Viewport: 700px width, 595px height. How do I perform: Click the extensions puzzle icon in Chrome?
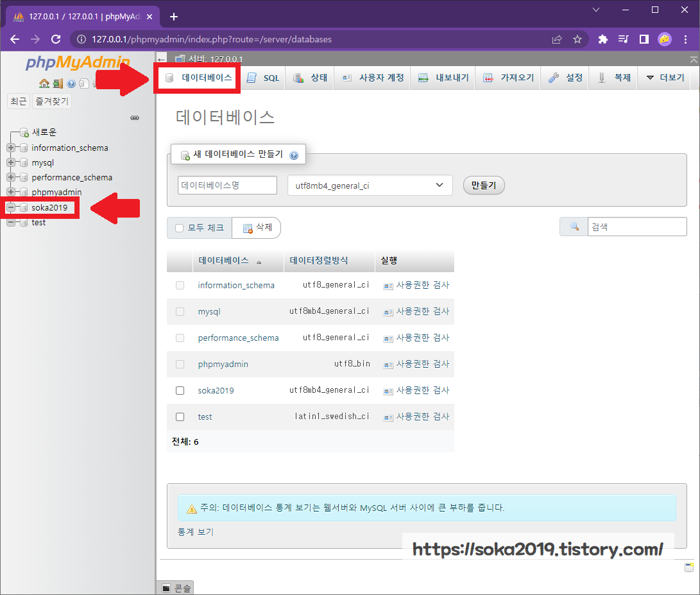[603, 39]
